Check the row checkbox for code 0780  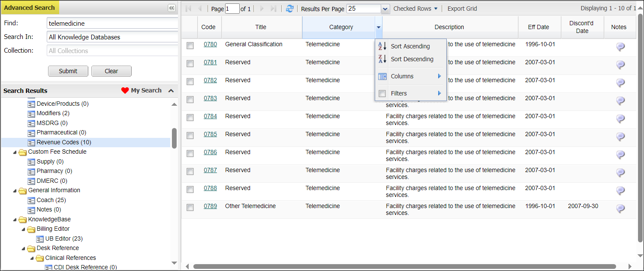[190, 45]
